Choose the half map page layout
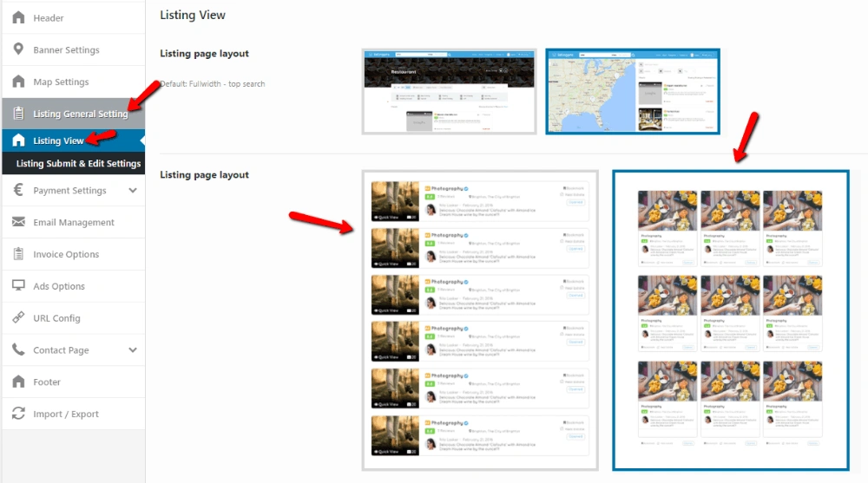The width and height of the screenshot is (868, 483). [x=633, y=91]
